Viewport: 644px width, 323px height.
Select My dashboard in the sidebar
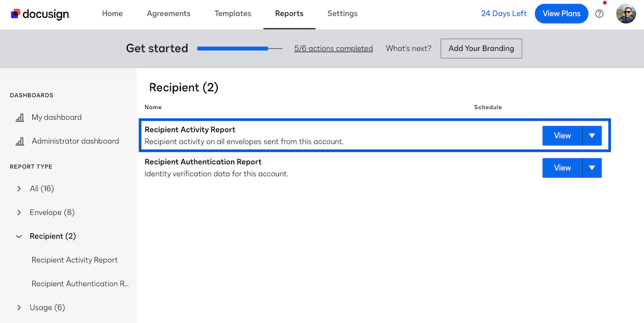point(55,117)
